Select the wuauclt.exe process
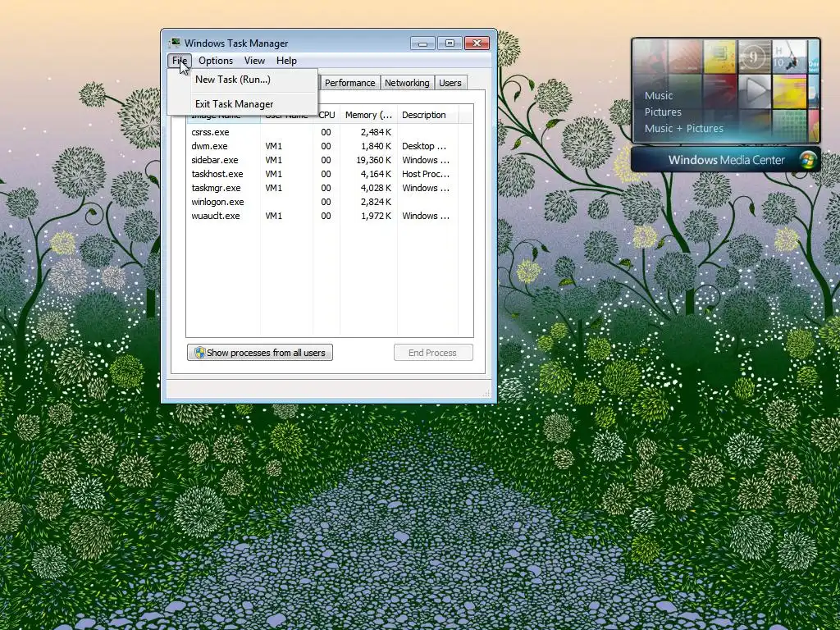This screenshot has height=630, width=840. pyautogui.click(x=323, y=216)
